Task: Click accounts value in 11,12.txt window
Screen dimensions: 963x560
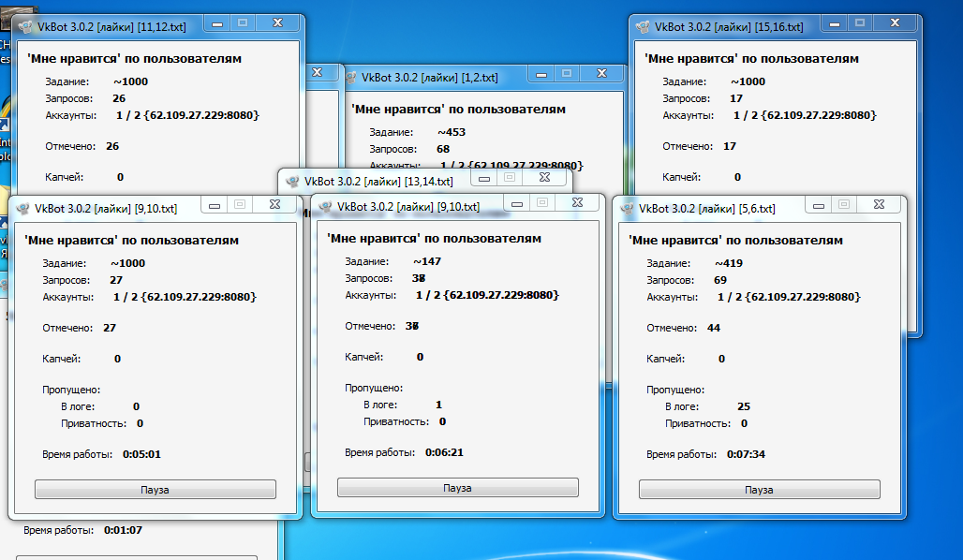Action: 188,115
